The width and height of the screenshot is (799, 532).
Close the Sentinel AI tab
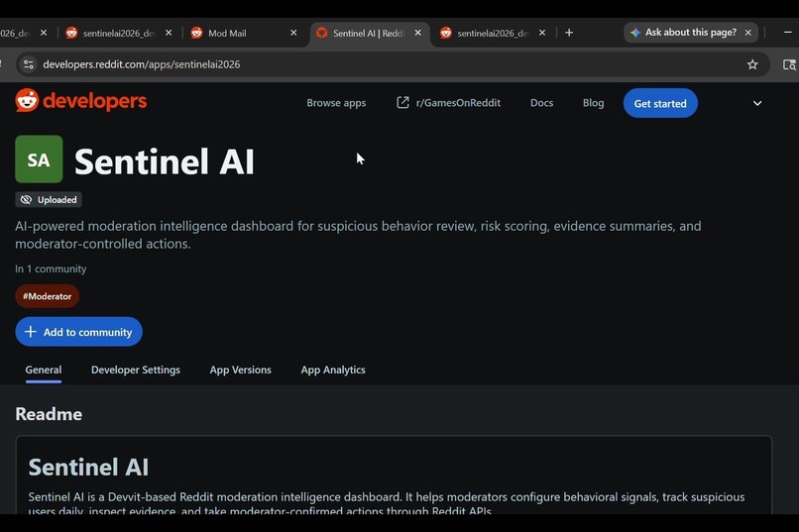click(418, 33)
